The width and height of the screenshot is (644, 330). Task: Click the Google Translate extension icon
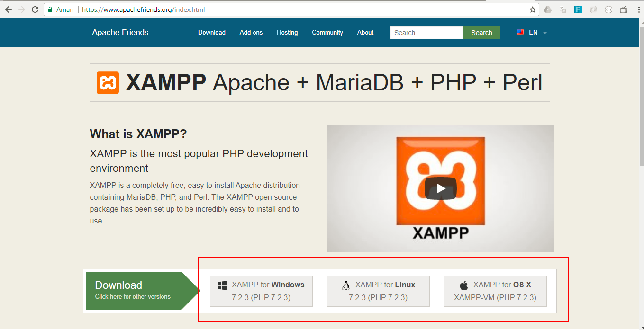point(563,9)
